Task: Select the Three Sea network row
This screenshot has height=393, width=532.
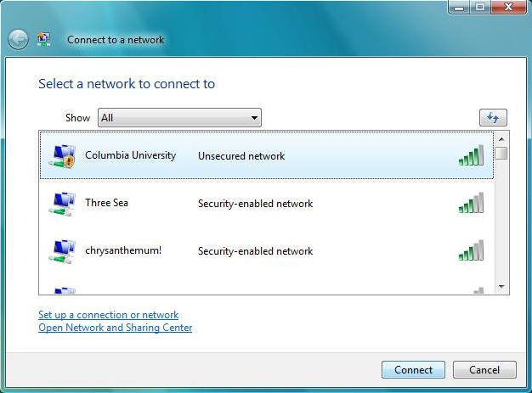Action: point(267,203)
